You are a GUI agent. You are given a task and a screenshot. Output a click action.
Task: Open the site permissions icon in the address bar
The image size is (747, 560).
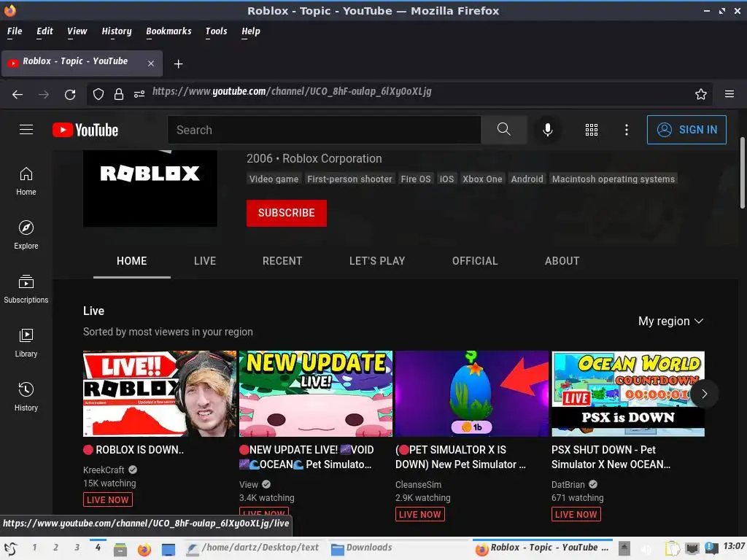click(139, 94)
